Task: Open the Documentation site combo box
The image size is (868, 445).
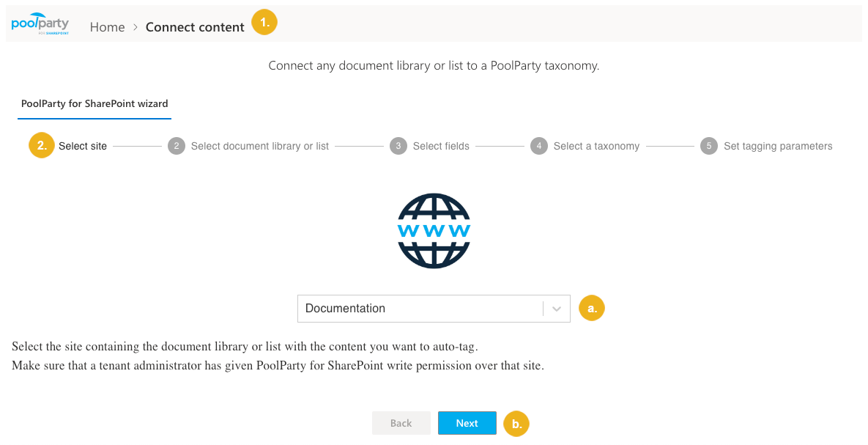Action: click(420, 309)
